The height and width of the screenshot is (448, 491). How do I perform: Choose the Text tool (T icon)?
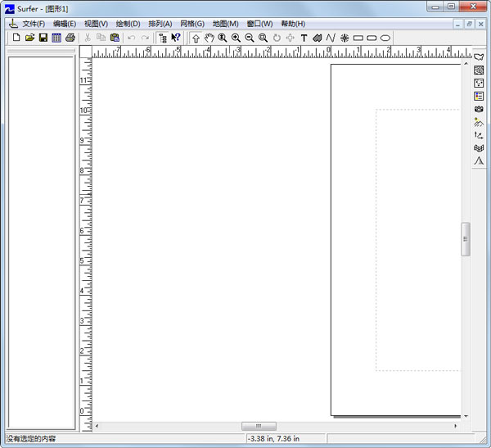304,38
